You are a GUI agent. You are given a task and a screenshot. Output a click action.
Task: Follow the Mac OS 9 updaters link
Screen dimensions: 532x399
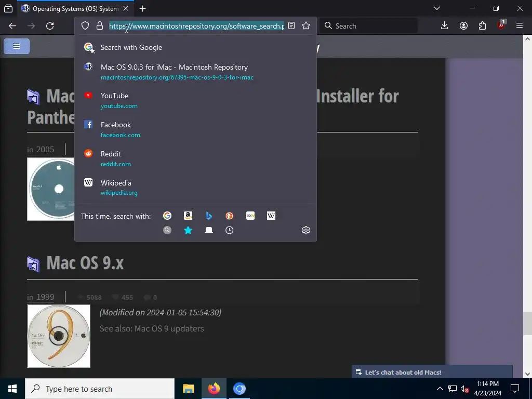pos(169,329)
